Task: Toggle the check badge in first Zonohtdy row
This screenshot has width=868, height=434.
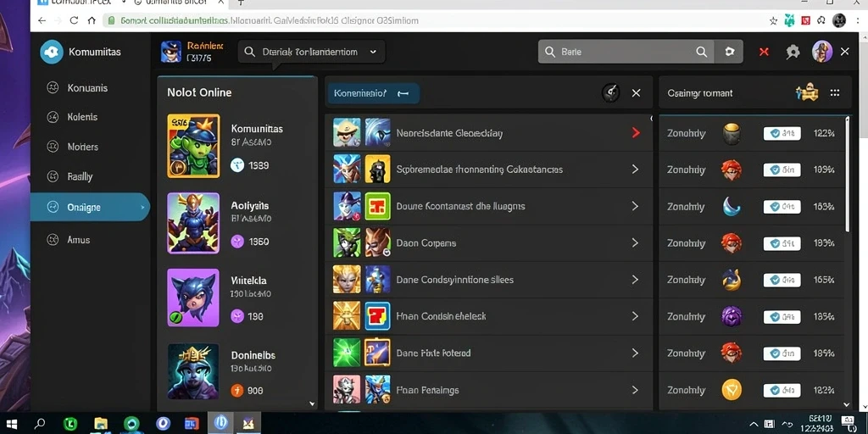Action: click(782, 133)
